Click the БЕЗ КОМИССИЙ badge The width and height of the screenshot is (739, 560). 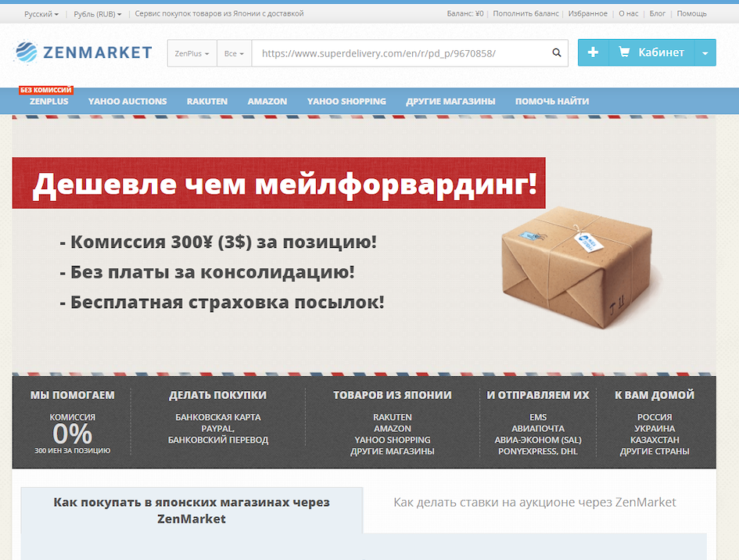click(46, 90)
